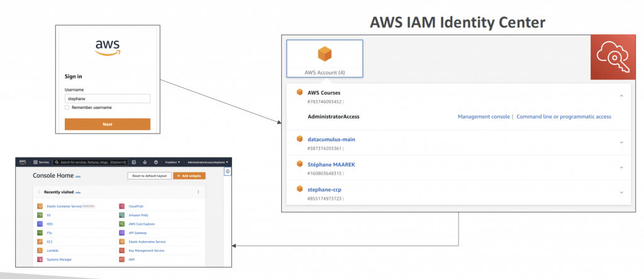The height and width of the screenshot is (279, 644).
Task: Click the S3 service icon
Action: pos(40,215)
